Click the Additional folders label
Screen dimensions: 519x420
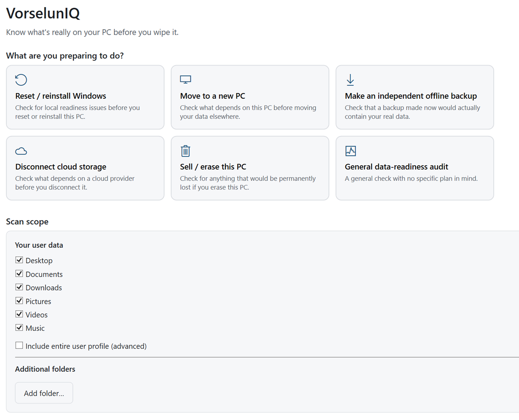[x=45, y=369]
